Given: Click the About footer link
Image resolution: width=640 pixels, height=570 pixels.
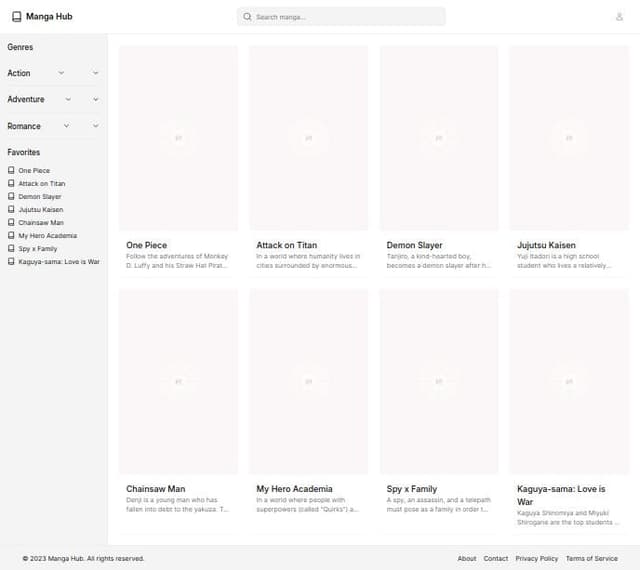Looking at the screenshot, I should pos(467,558).
